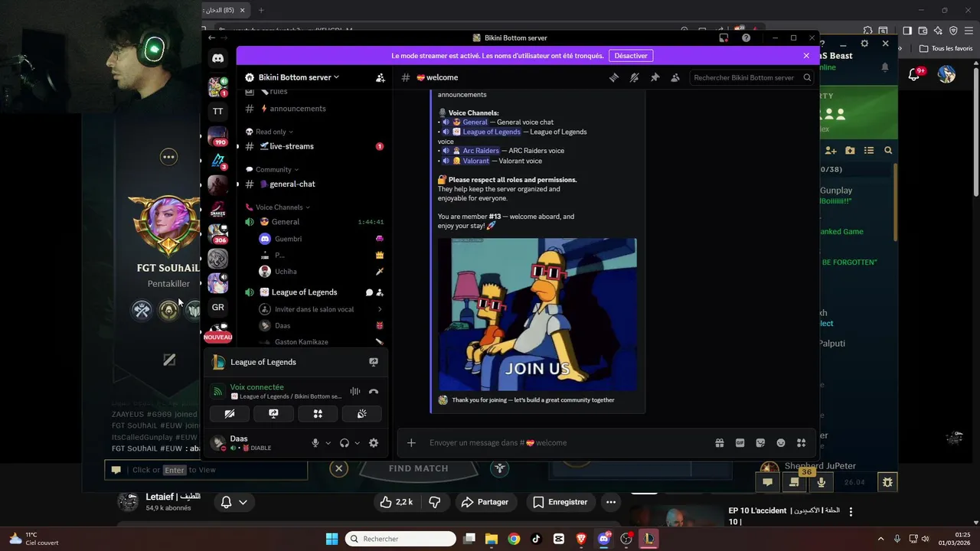
Task: Click Inviter dans le salon vocal
Action: pyautogui.click(x=321, y=309)
